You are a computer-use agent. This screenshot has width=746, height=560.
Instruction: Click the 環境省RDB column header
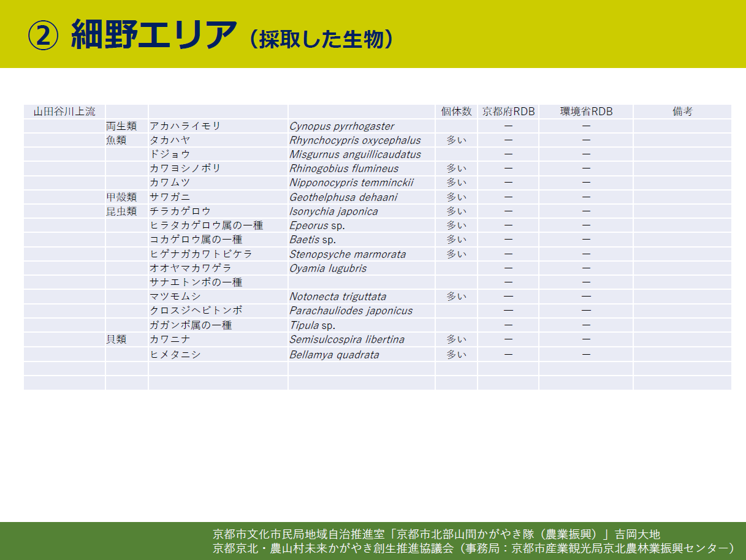coord(586,112)
